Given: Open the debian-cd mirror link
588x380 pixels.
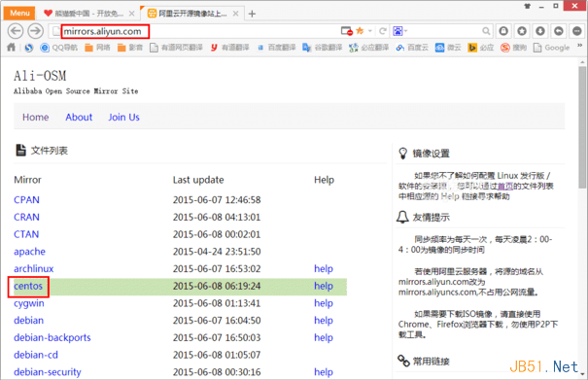Looking at the screenshot, I should click(x=36, y=355).
